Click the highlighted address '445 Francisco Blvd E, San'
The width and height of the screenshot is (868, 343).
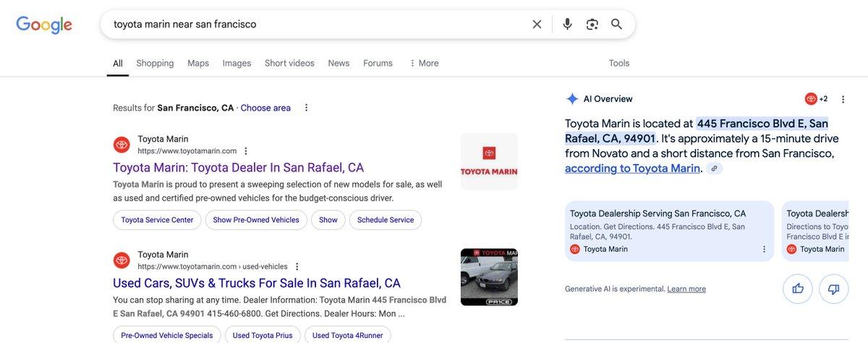762,123
